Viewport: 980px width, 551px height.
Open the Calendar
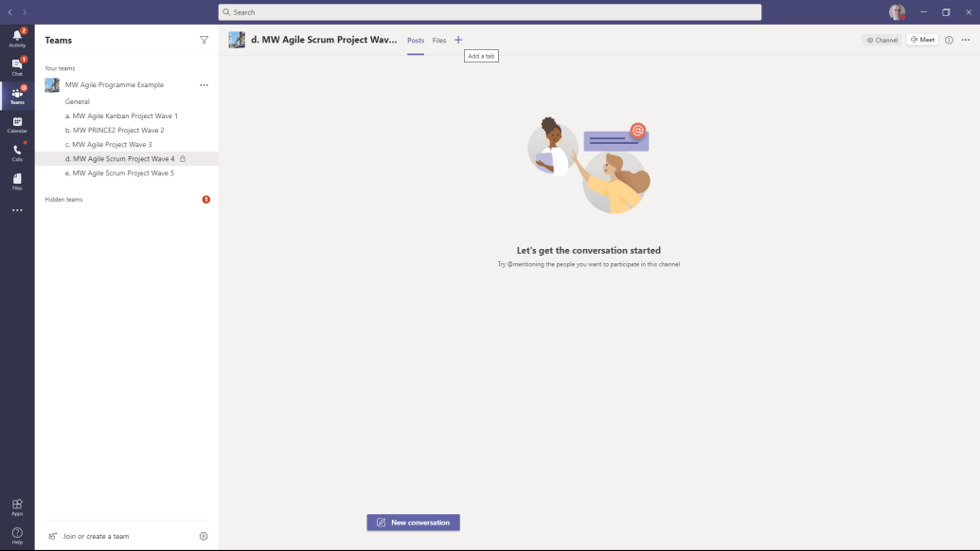[x=16, y=124]
